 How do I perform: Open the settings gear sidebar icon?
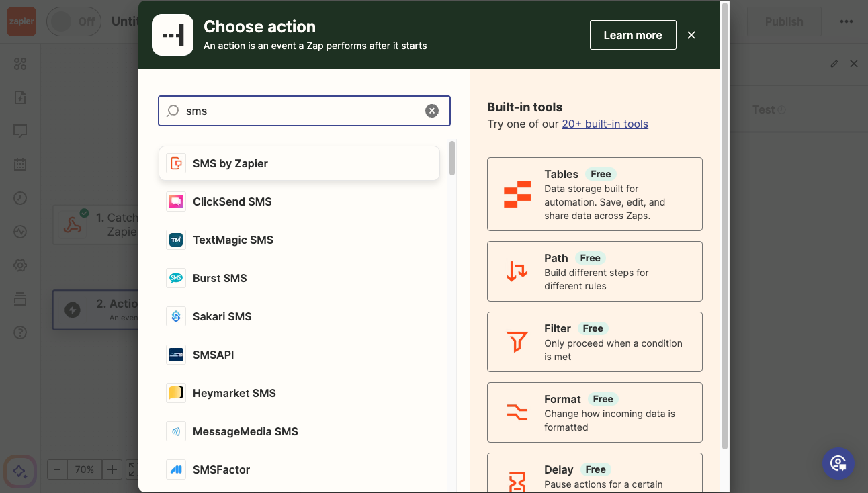(x=20, y=265)
